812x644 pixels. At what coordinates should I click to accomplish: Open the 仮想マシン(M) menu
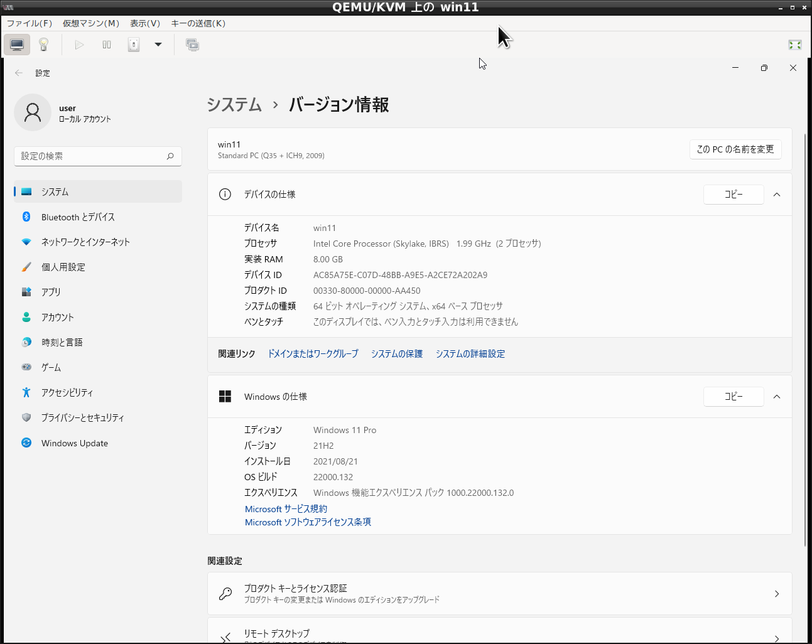[91, 23]
